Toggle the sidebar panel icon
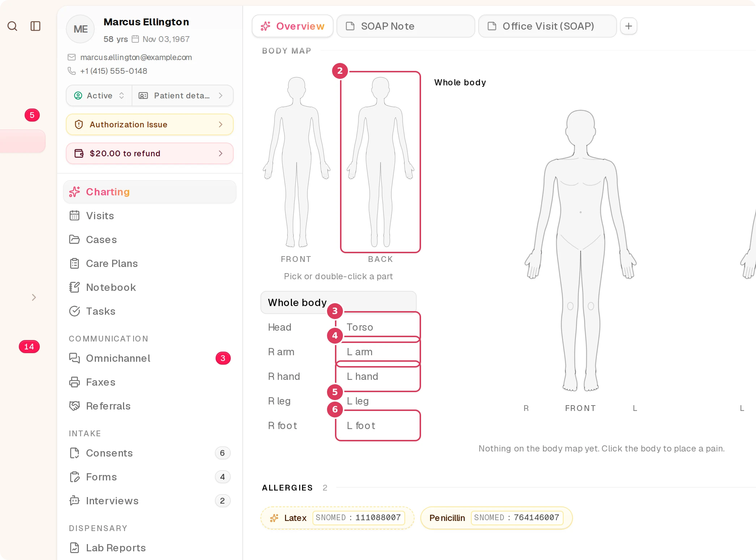Viewport: 756px width, 560px height. (x=35, y=26)
